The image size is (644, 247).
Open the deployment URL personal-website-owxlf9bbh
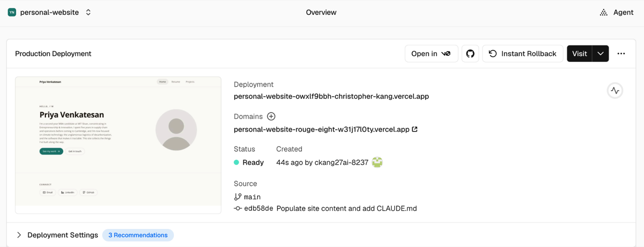pyautogui.click(x=331, y=96)
